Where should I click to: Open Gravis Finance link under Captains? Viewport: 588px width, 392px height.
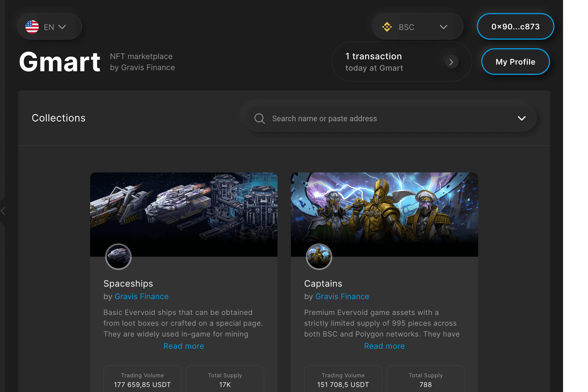coord(342,296)
